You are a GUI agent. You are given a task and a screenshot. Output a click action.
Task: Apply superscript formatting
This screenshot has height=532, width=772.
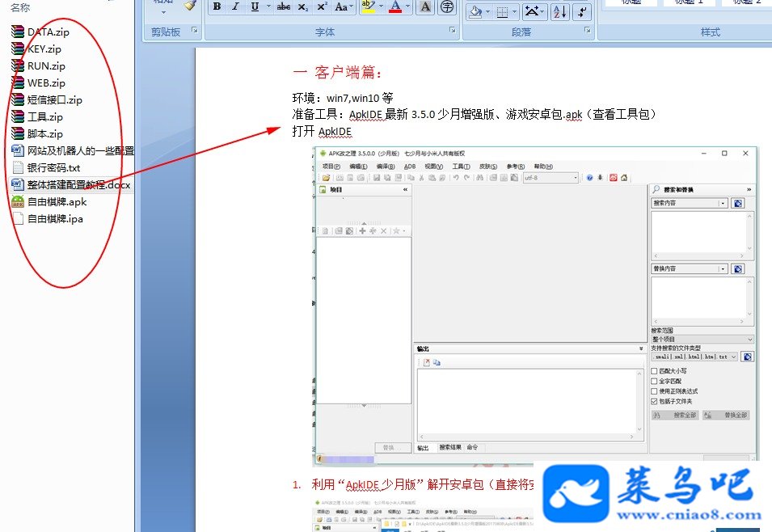point(322,6)
